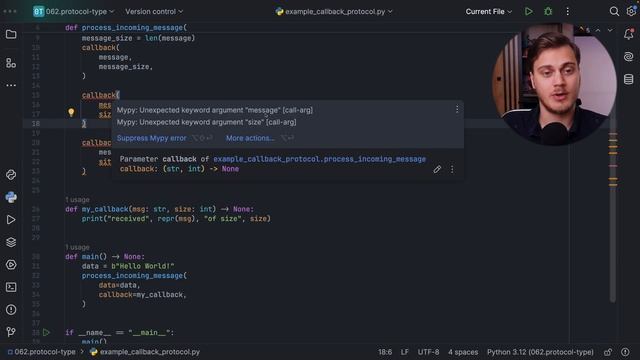Open example_callback_protocol.process_incoming_message link

click(x=319, y=159)
